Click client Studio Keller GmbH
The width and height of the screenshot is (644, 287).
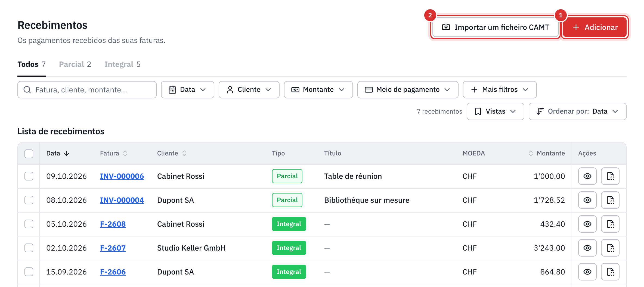191,248
